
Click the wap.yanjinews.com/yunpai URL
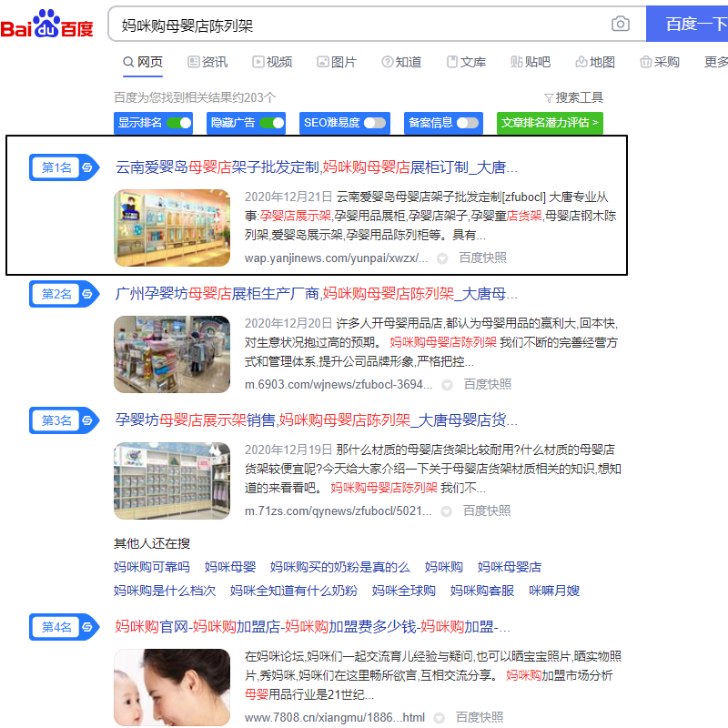[336, 258]
